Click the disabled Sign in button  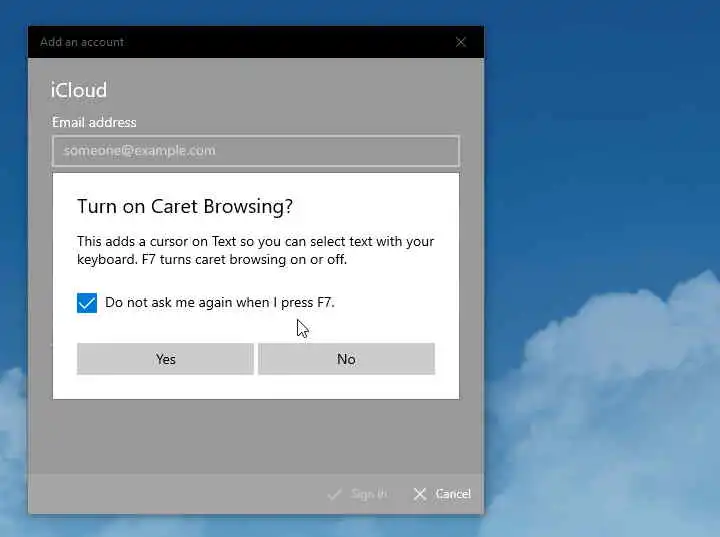[x=357, y=494]
